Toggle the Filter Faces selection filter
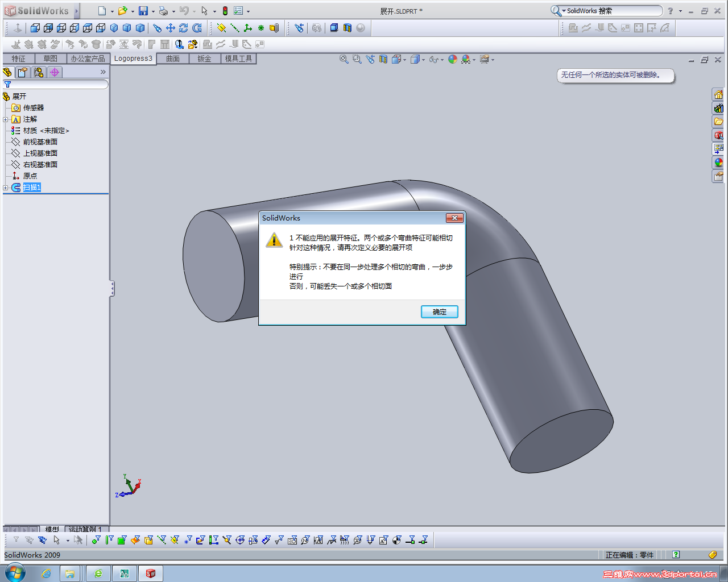Screen dimensions: 728x582 pyautogui.click(x=122, y=540)
